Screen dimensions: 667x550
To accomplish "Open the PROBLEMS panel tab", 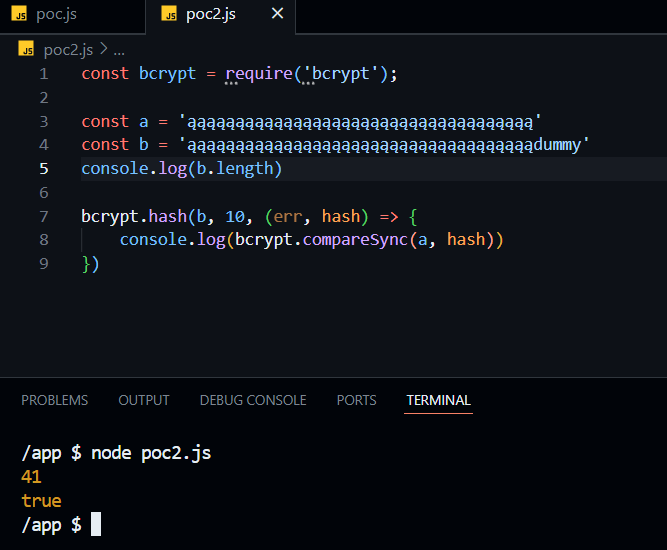I will (x=54, y=400).
